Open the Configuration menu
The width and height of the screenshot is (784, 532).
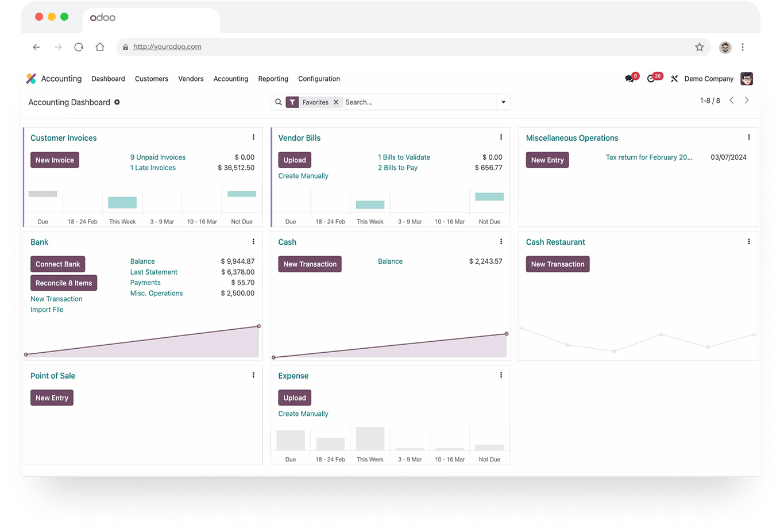tap(319, 79)
